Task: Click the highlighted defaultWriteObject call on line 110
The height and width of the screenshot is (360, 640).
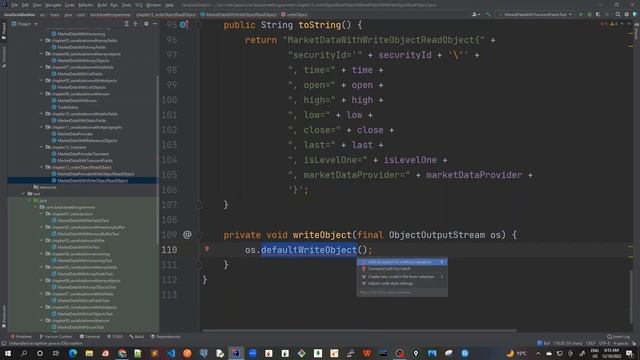Action: (309, 250)
